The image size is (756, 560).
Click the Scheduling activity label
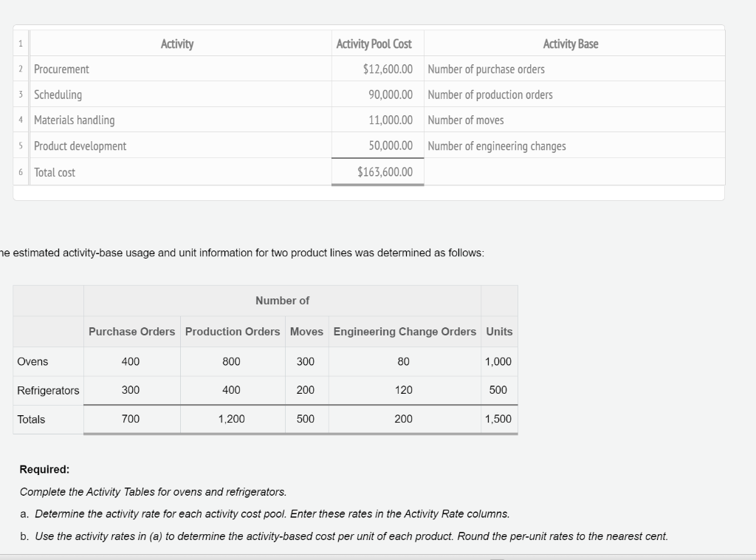(58, 95)
